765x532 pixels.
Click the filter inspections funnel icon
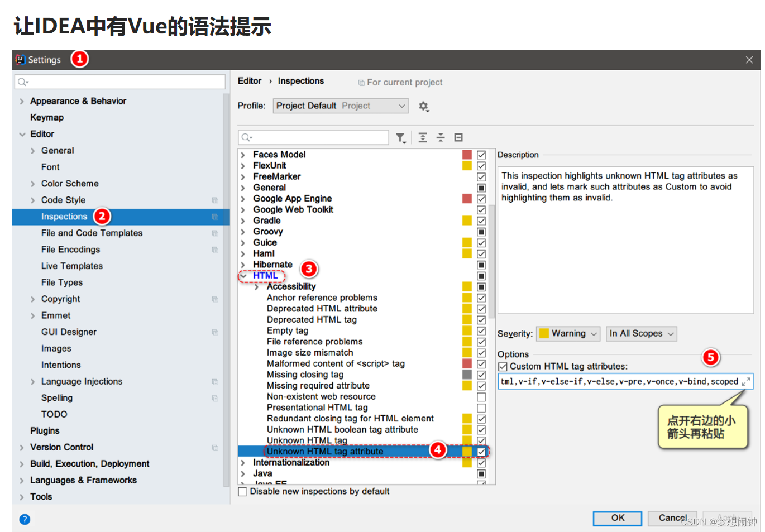pyautogui.click(x=400, y=138)
